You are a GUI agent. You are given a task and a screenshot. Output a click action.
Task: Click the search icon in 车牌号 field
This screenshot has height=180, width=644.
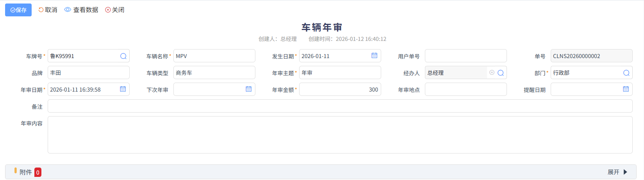[x=123, y=56]
